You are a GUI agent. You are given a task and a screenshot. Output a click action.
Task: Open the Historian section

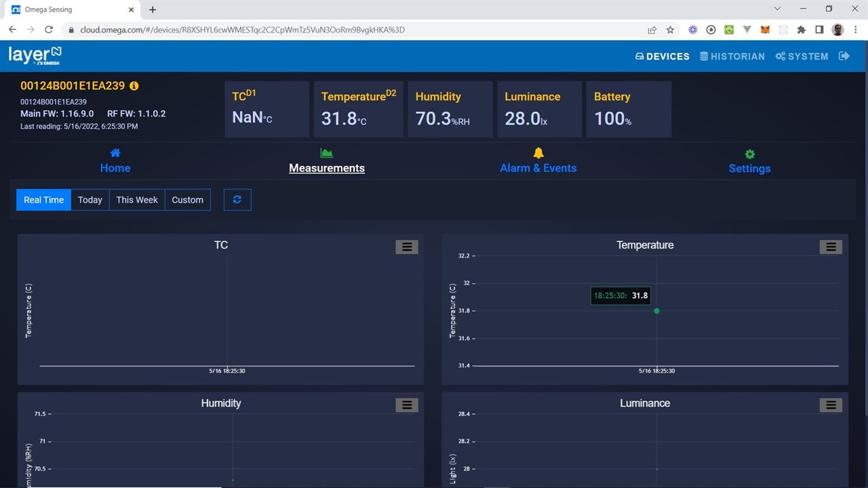click(732, 56)
